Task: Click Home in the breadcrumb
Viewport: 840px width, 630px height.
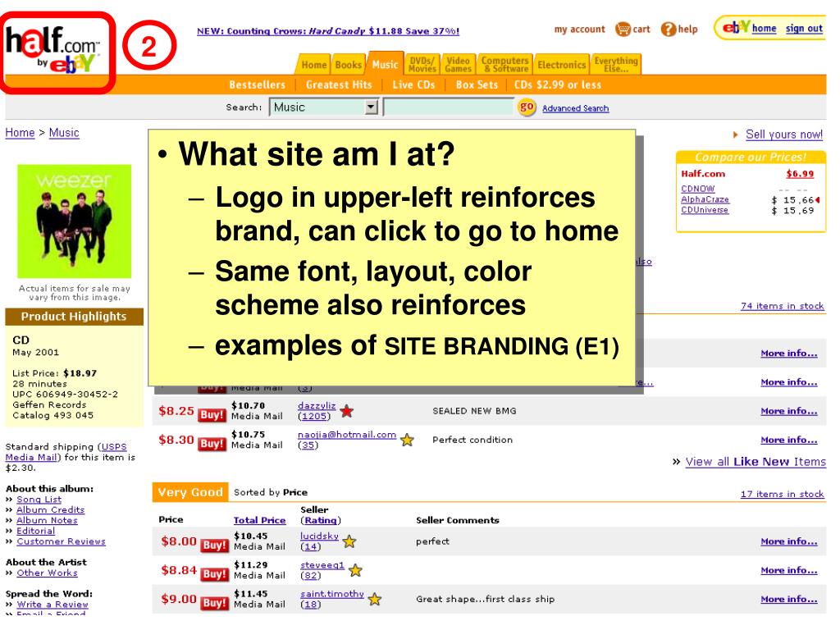Action: coord(20,132)
